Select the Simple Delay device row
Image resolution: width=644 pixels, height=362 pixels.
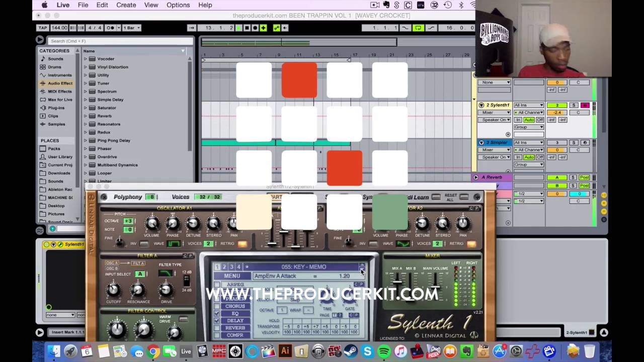135,100
